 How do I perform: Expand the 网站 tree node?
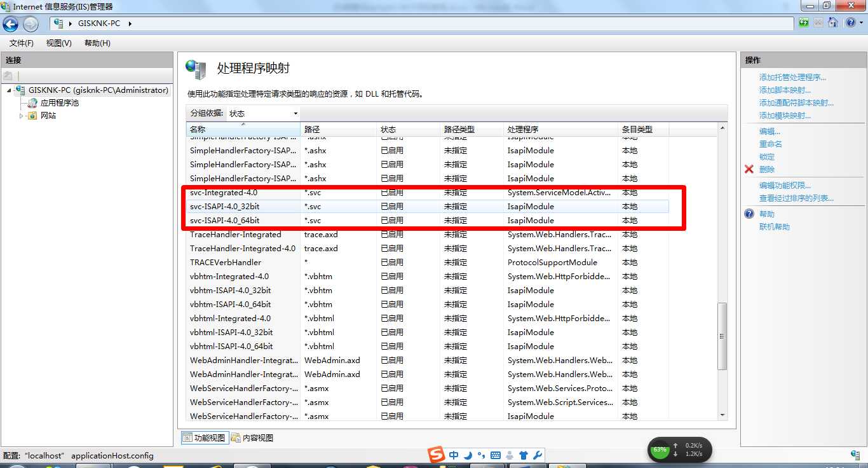click(21, 116)
